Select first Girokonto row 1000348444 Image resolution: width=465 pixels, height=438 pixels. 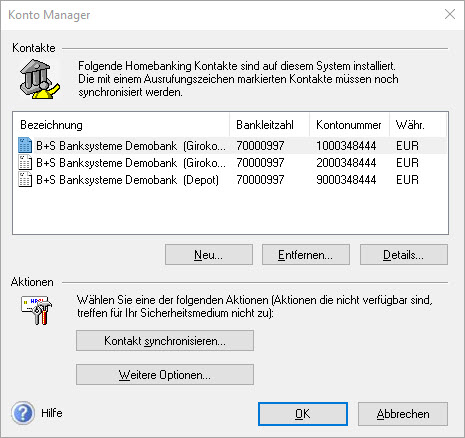click(x=230, y=145)
